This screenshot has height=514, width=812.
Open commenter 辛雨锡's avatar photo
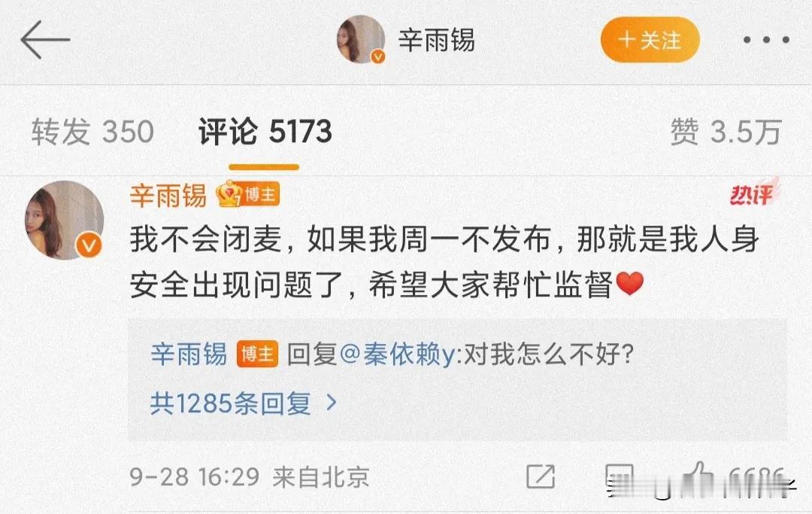[64, 220]
